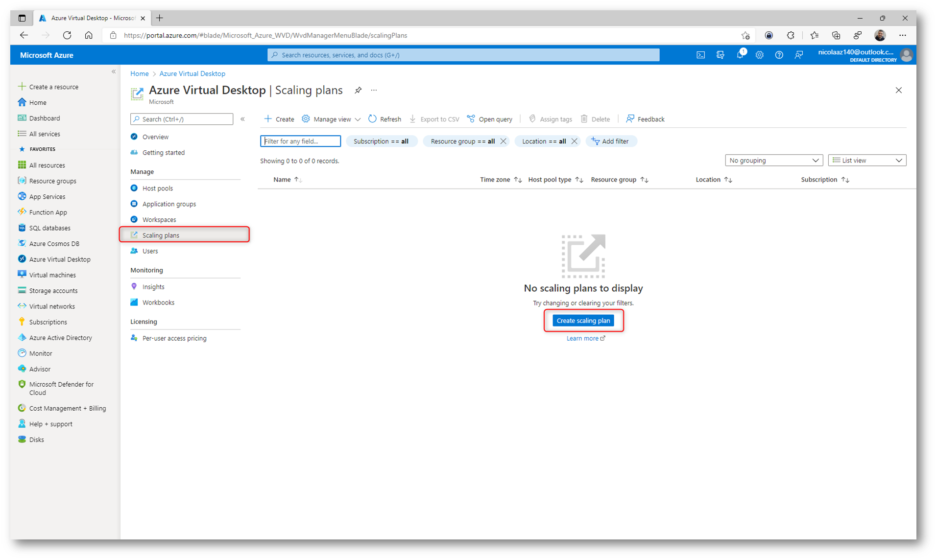Click Create a resource in sidebar
The image size is (937, 560).
(x=53, y=87)
